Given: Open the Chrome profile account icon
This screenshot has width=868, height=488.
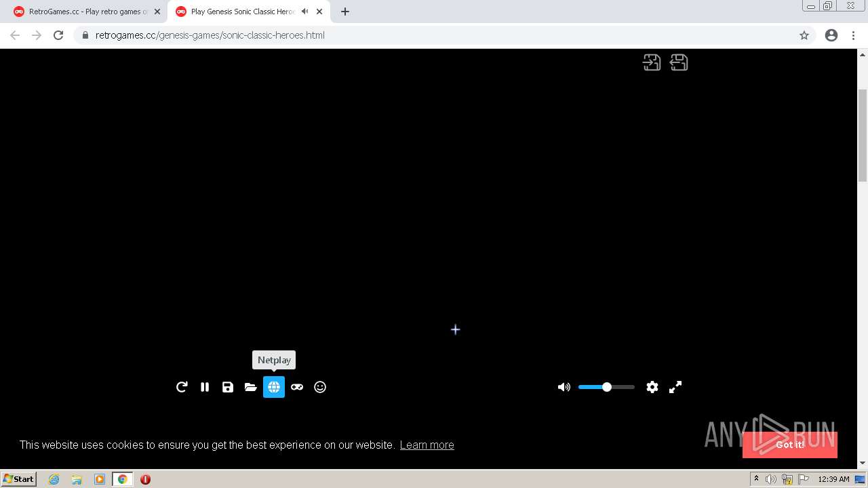Looking at the screenshot, I should click(x=831, y=35).
